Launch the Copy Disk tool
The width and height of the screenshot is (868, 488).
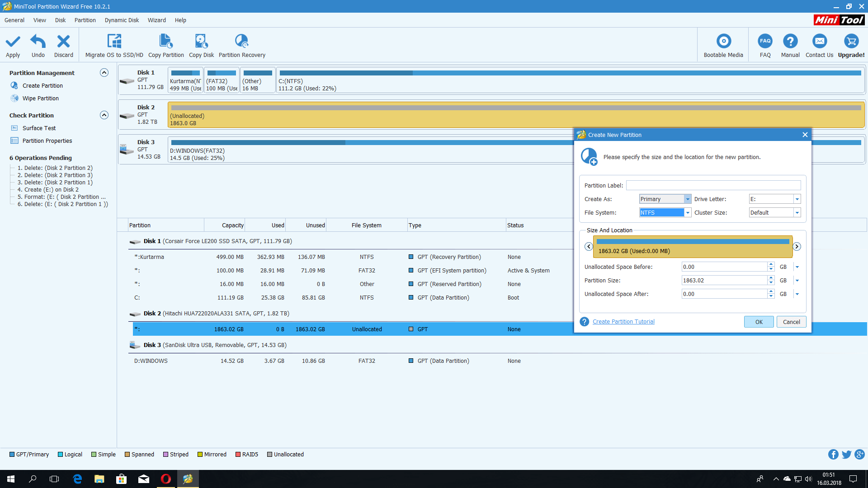click(201, 42)
